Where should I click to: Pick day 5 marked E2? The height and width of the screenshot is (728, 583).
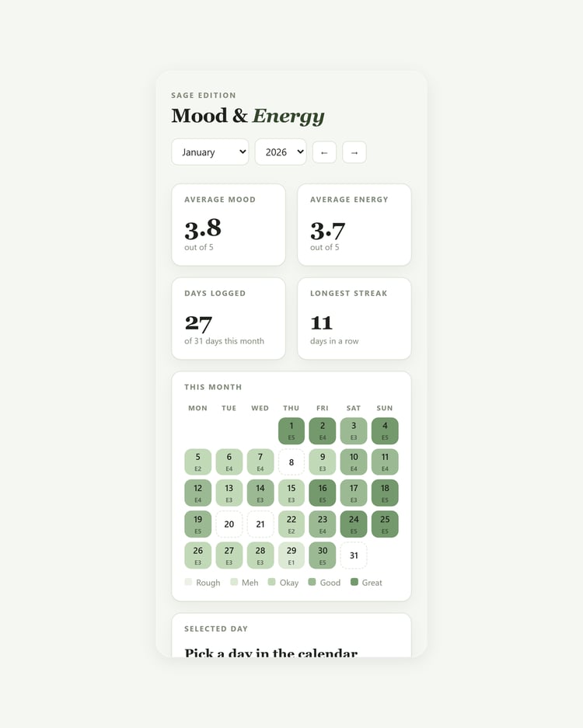click(198, 462)
